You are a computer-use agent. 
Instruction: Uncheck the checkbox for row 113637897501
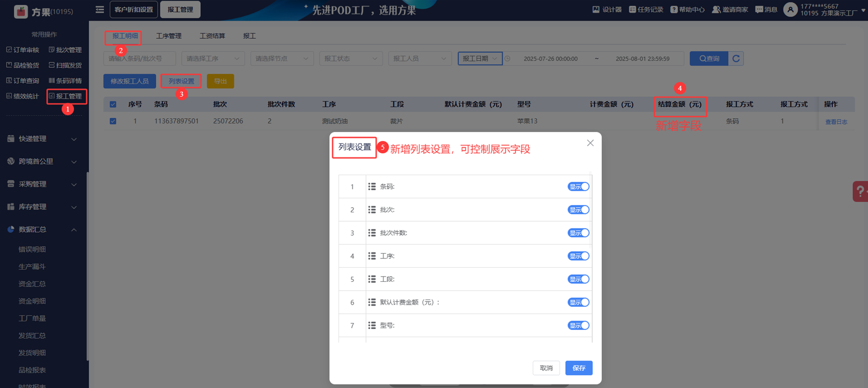113,121
